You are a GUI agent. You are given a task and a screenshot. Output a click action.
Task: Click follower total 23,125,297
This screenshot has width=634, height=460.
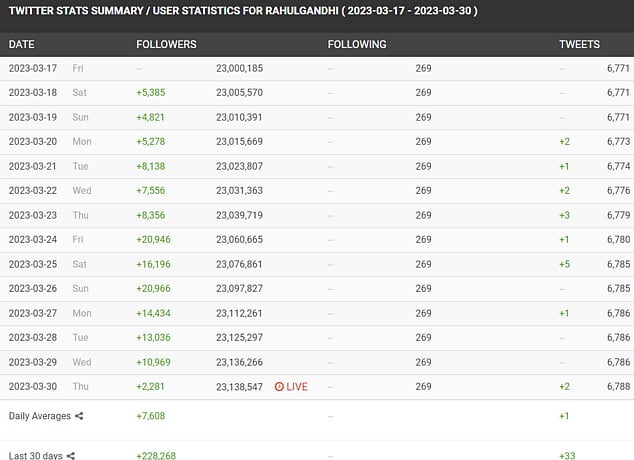[x=239, y=337]
